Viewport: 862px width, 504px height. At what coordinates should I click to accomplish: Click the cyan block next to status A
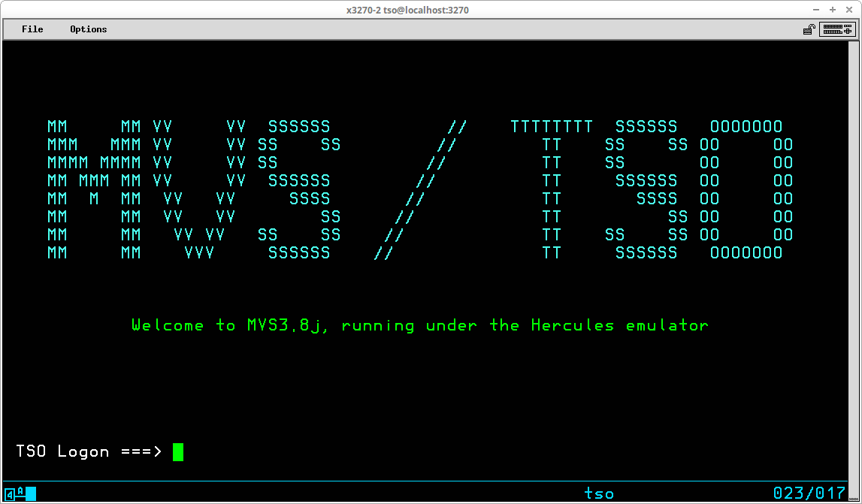pyautogui.click(x=31, y=493)
